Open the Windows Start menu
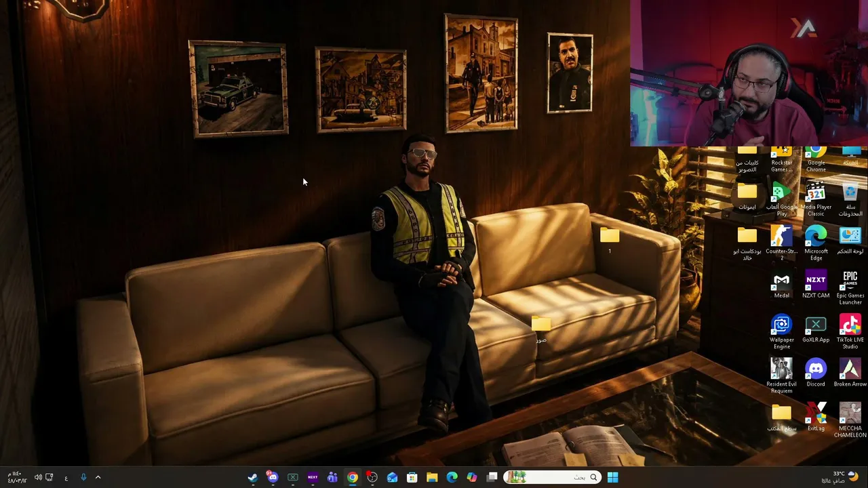The image size is (868, 488). pyautogui.click(x=613, y=477)
